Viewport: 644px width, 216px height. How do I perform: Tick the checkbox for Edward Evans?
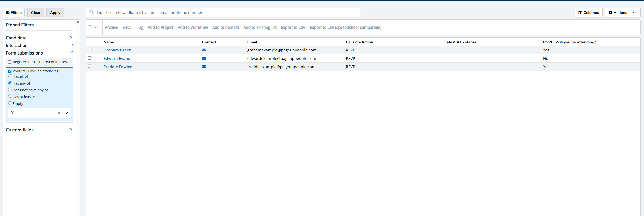click(x=90, y=58)
